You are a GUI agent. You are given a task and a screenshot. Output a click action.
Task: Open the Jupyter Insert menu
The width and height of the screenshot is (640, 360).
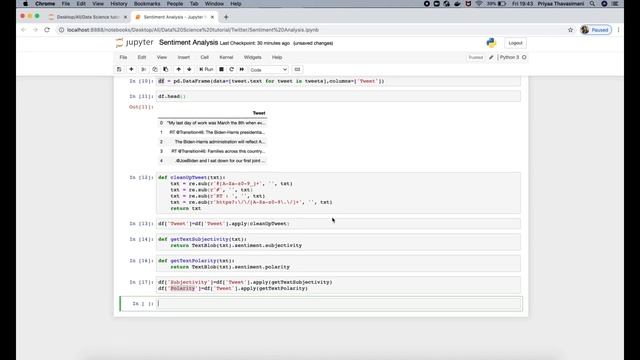184,57
